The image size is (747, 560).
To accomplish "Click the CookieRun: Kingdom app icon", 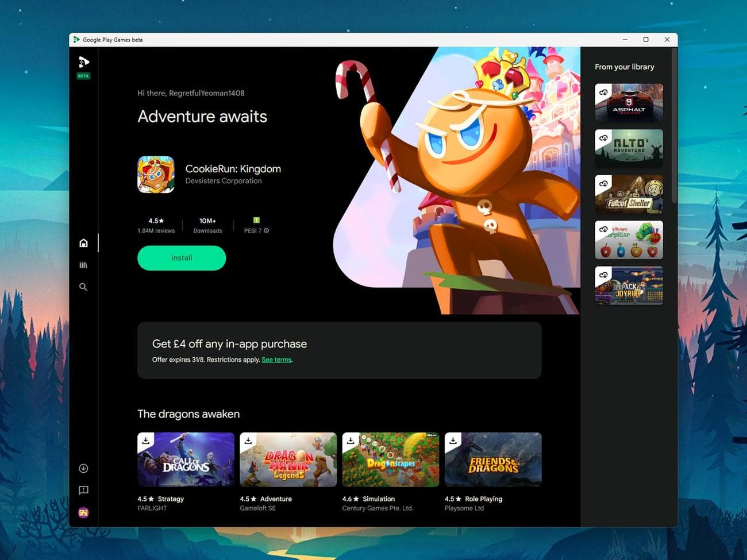I will click(156, 174).
